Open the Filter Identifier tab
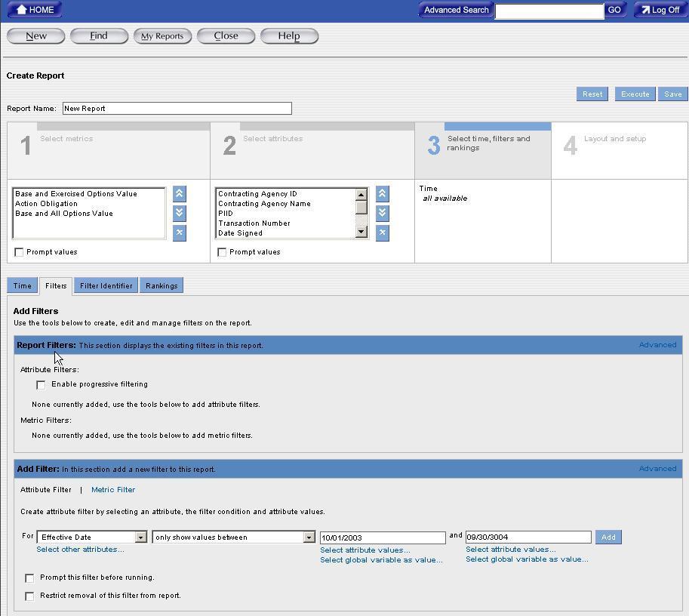The height and width of the screenshot is (616, 689). pyautogui.click(x=106, y=285)
